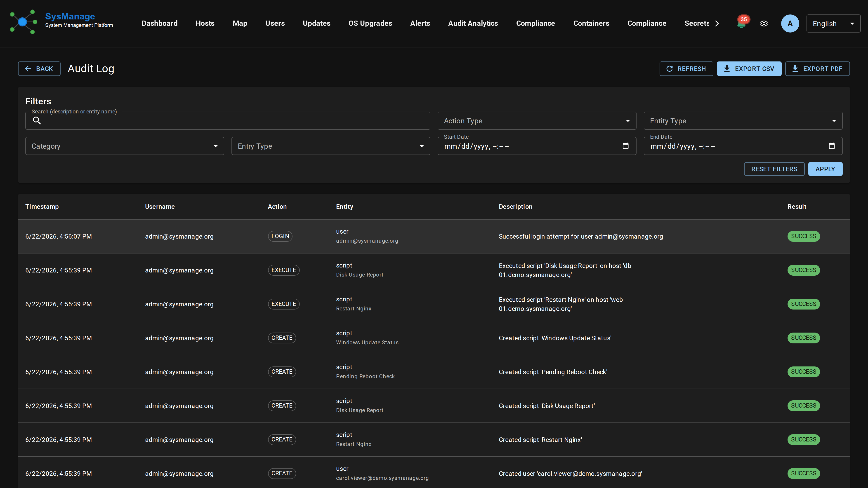Click SUCCESS badge on login row
Screen dimensions: 868x488
[803, 236]
